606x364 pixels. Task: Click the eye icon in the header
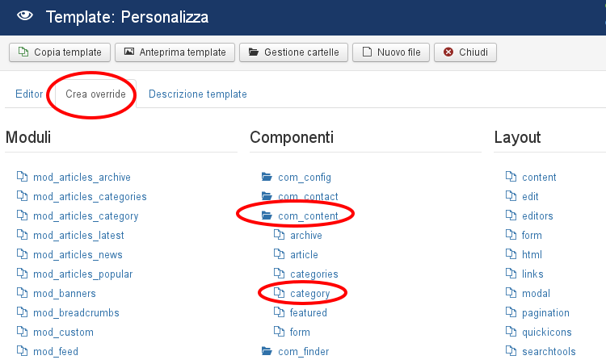click(25, 15)
